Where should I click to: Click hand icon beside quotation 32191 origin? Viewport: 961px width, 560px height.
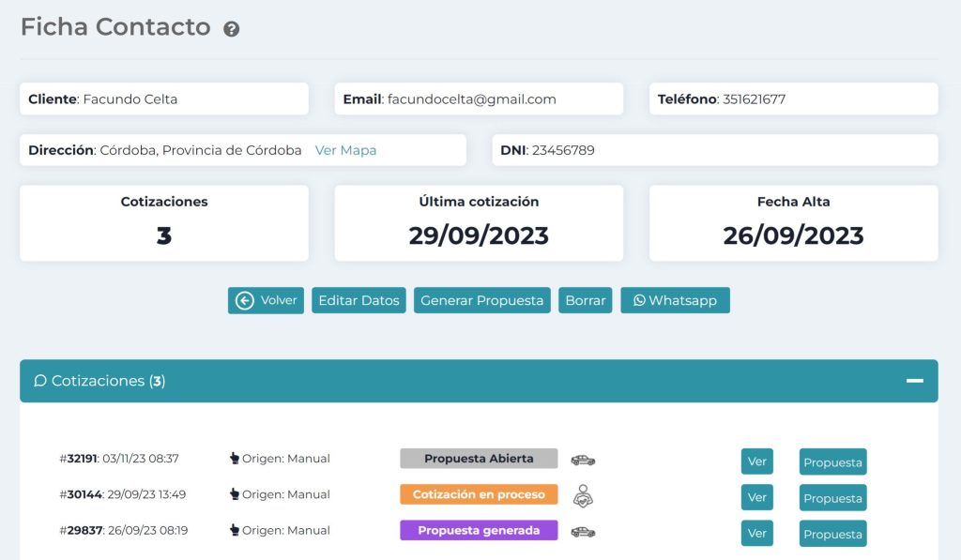[235, 459]
